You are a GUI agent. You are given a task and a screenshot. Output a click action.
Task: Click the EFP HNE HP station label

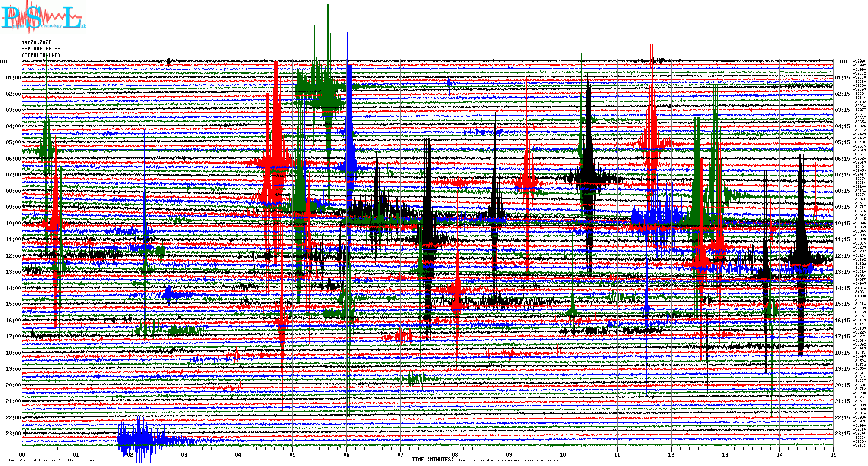[40, 49]
